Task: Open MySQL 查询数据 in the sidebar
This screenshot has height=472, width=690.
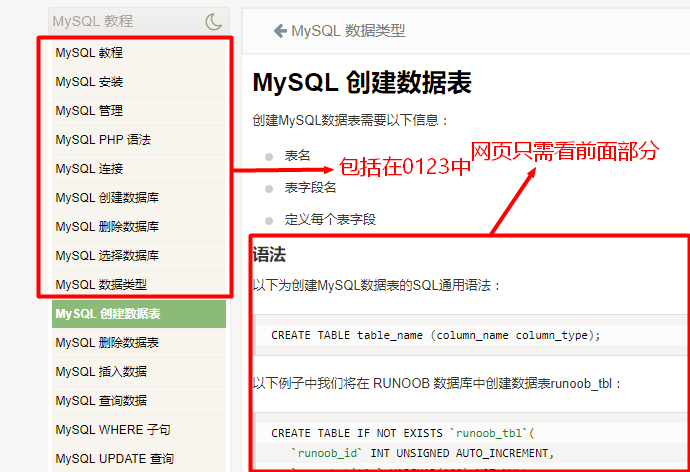Action: point(139,401)
